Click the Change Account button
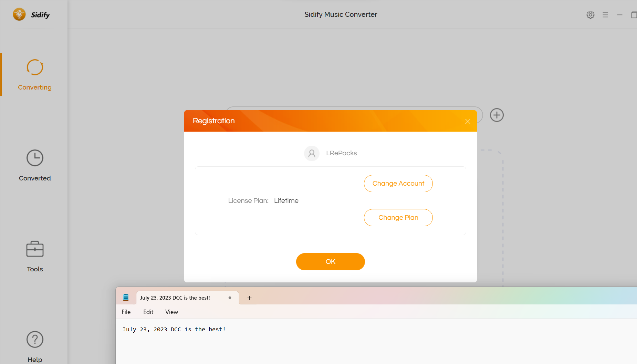The width and height of the screenshot is (637, 364). click(398, 184)
